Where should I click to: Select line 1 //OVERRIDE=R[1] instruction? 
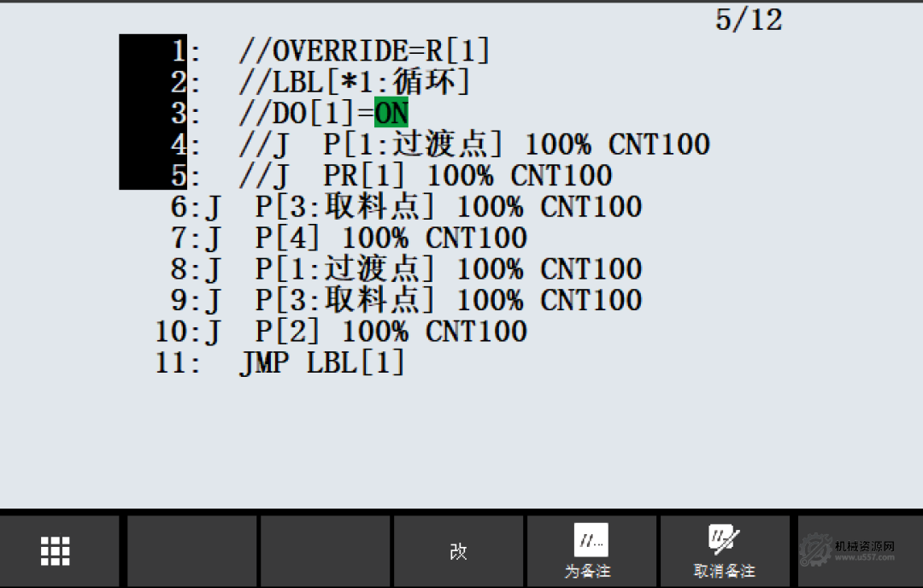click(364, 51)
